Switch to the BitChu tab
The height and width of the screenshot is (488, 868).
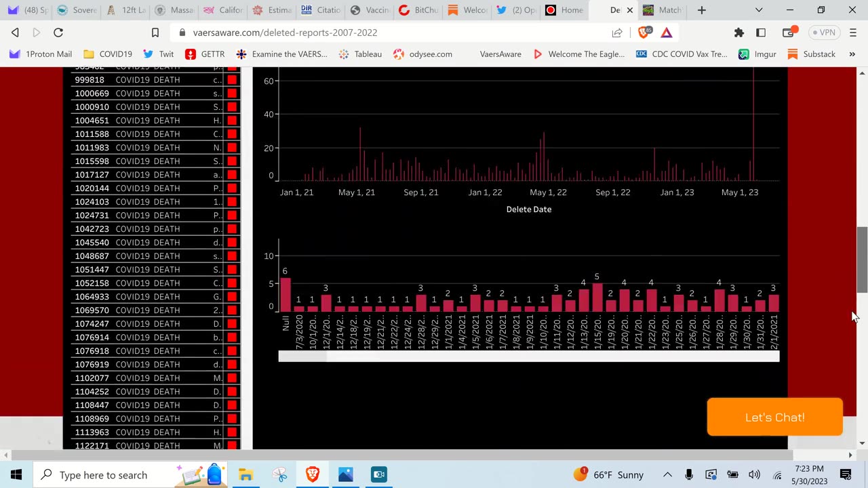point(419,10)
